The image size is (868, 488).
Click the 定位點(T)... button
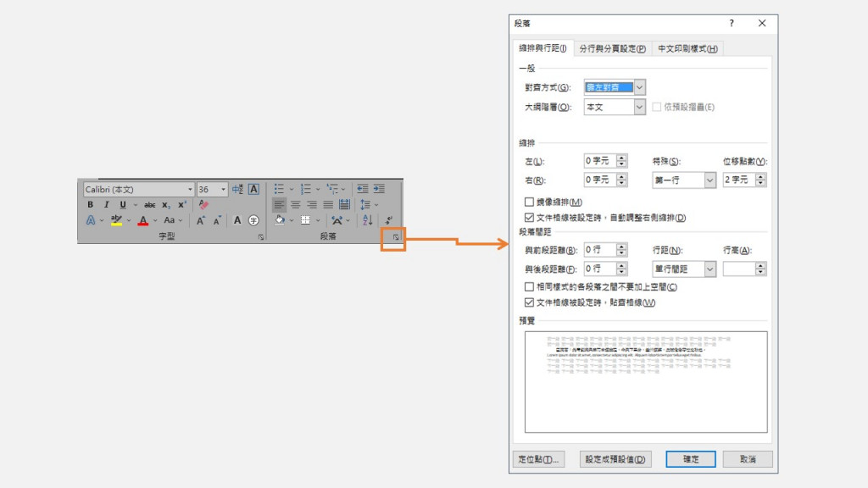click(538, 459)
